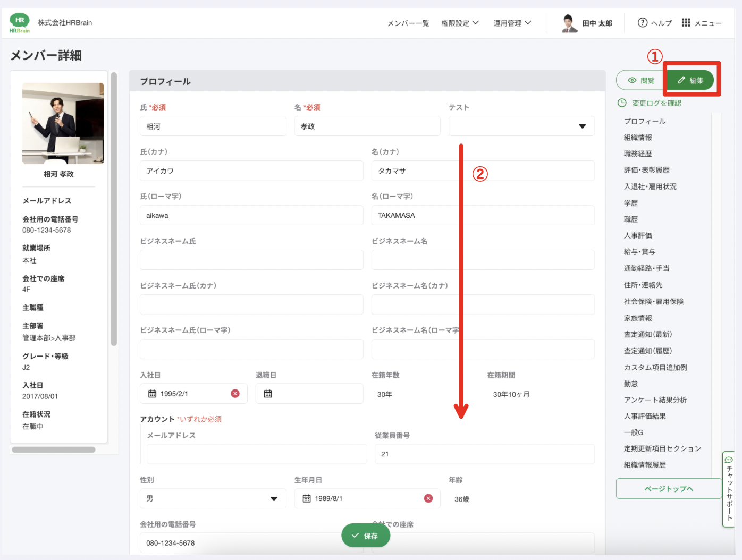Screen dimensions: 742x560
Task: Open calendar icon in 入社日 field
Action: (x=152, y=394)
